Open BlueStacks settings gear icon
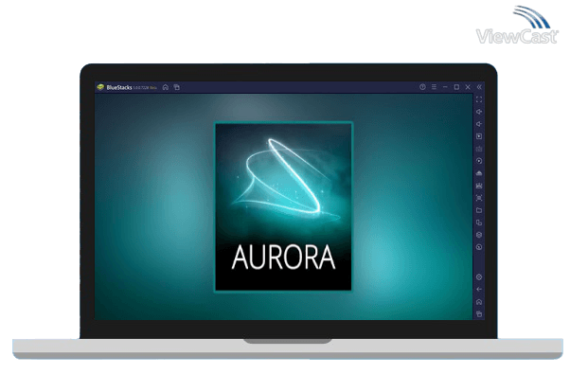Screen dimensions: 570x392 (x=479, y=277)
